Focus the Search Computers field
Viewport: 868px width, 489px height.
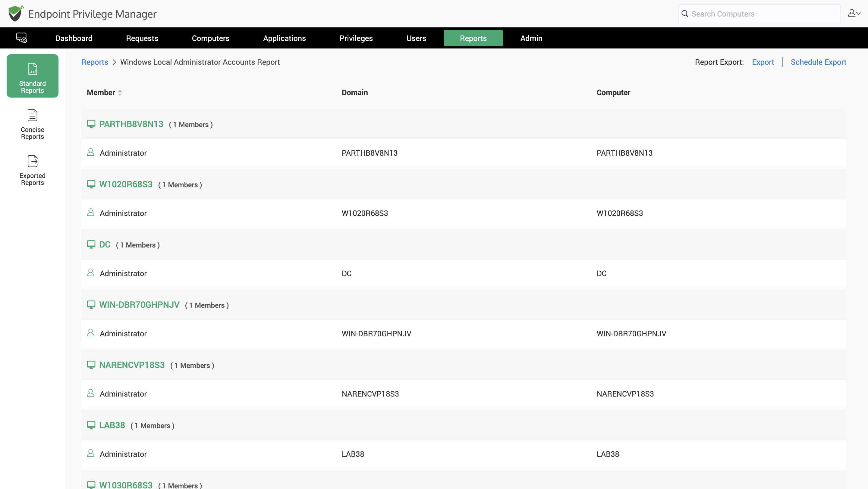(759, 14)
